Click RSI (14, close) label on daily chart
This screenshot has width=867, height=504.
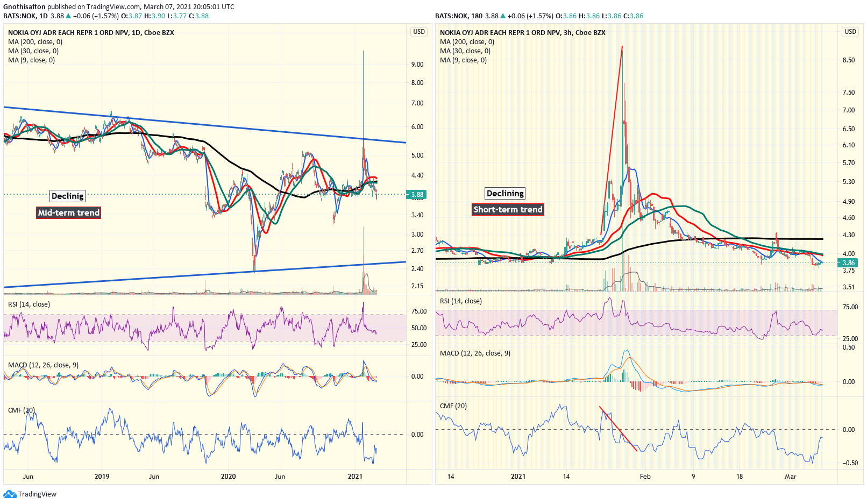point(29,304)
